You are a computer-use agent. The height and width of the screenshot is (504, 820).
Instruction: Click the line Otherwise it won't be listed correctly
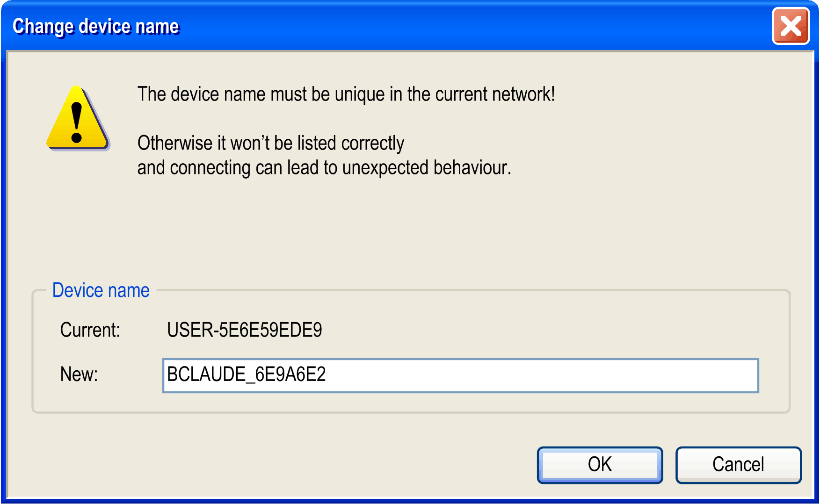tap(271, 144)
